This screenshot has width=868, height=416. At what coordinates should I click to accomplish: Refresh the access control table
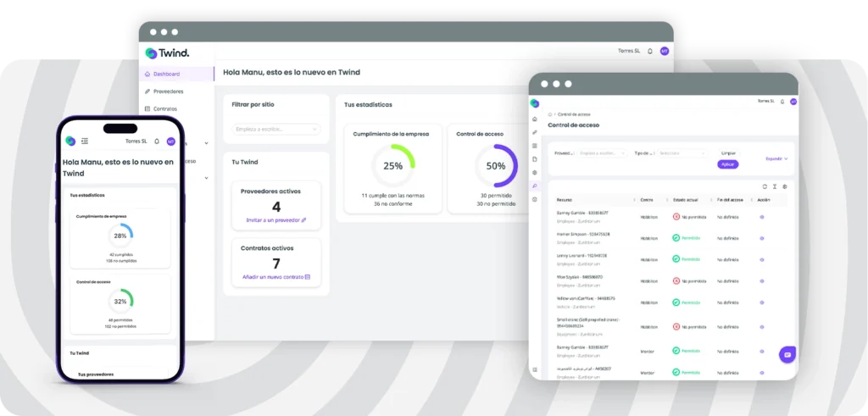click(765, 186)
